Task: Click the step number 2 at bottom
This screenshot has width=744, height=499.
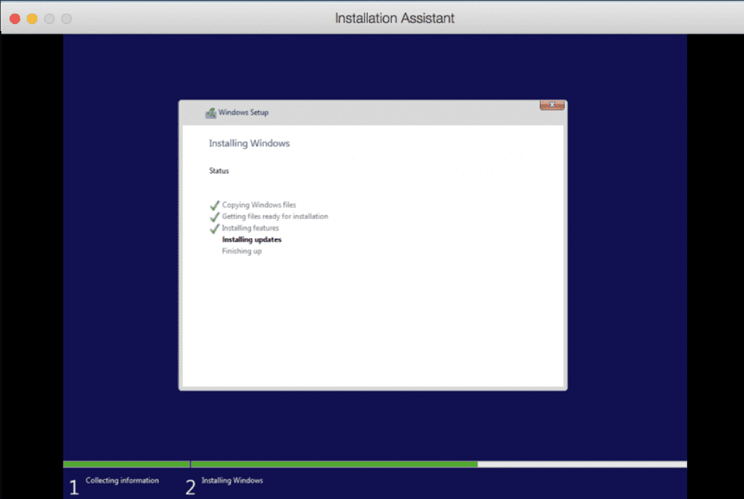Action: pyautogui.click(x=190, y=487)
